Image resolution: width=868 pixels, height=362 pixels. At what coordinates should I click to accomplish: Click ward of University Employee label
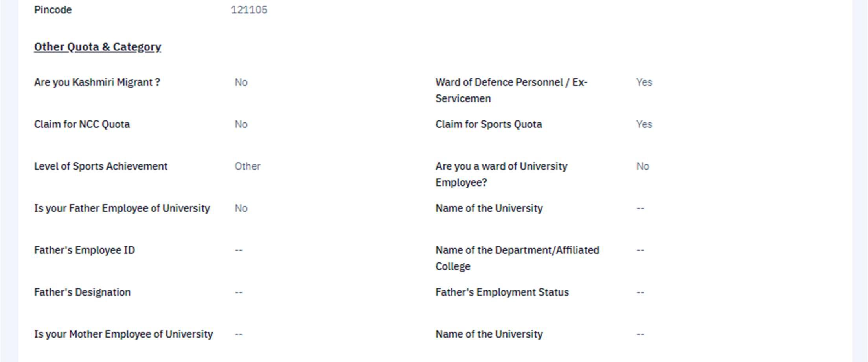501,174
